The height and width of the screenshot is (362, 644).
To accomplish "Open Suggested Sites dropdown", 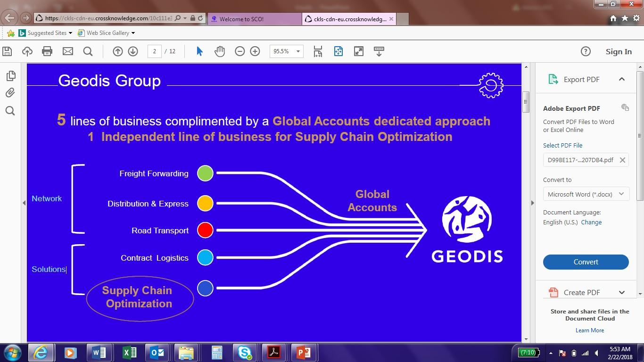I will (70, 33).
